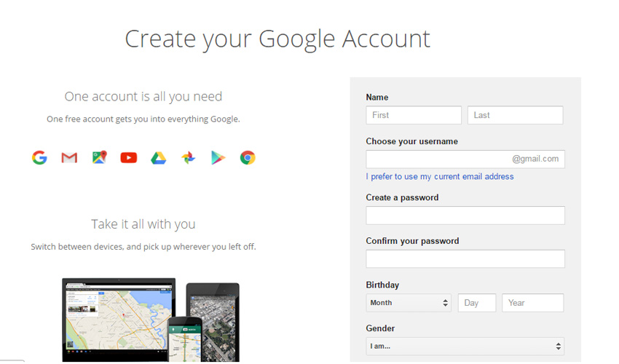Click the 'Gender' label
The height and width of the screenshot is (364, 619).
(x=380, y=328)
